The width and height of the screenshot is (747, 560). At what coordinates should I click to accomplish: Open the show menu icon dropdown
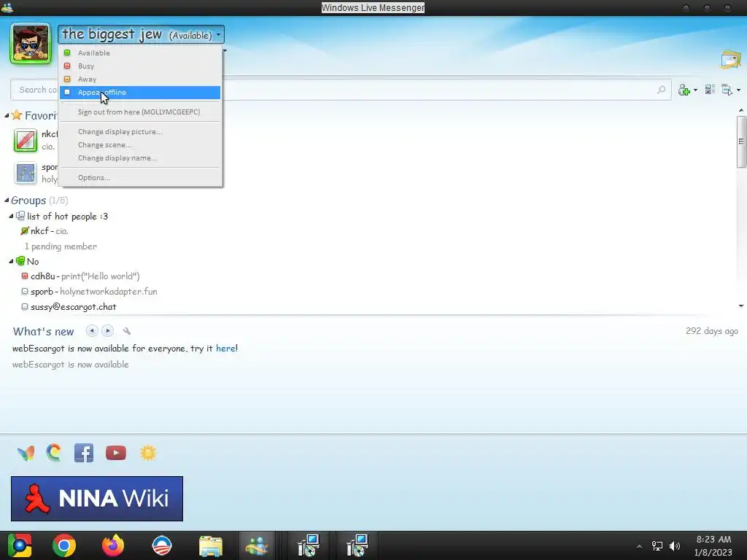730,90
